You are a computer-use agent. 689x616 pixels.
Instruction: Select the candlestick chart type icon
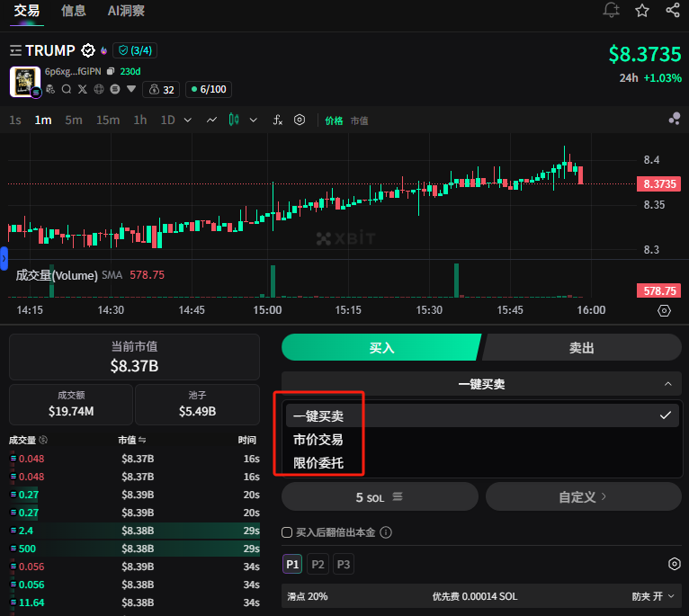pyautogui.click(x=234, y=120)
